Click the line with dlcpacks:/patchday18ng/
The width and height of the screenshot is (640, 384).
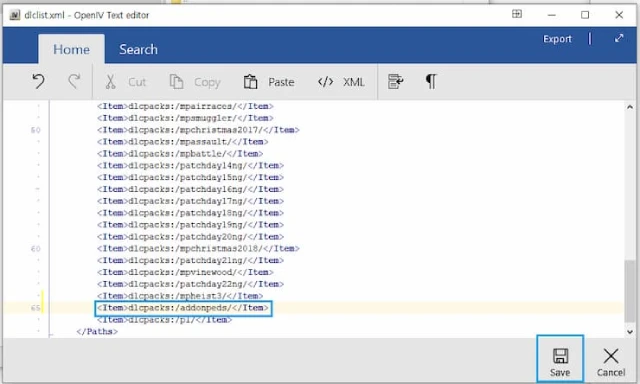point(190,213)
